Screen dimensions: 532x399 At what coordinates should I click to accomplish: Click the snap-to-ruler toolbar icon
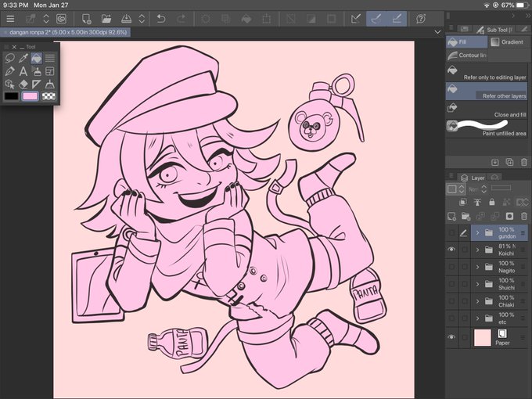(x=356, y=19)
